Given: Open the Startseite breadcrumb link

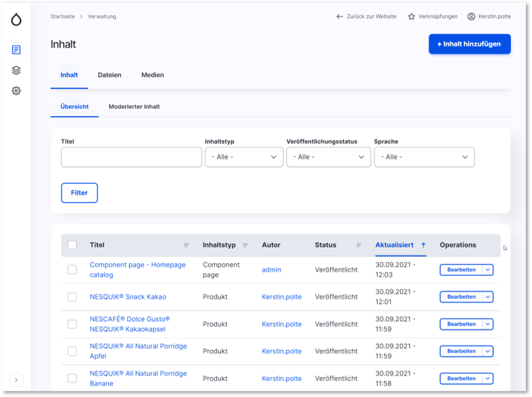Looking at the screenshot, I should pyautogui.click(x=63, y=16).
